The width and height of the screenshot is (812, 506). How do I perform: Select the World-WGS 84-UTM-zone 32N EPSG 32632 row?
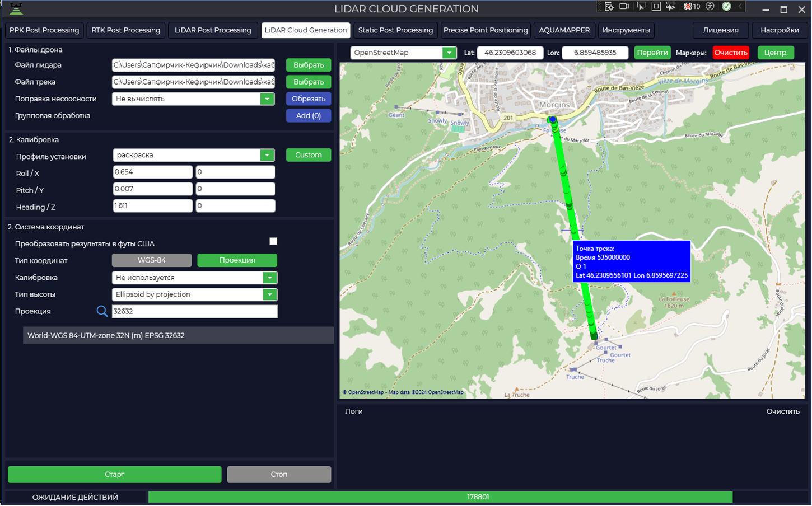pyautogui.click(x=178, y=335)
